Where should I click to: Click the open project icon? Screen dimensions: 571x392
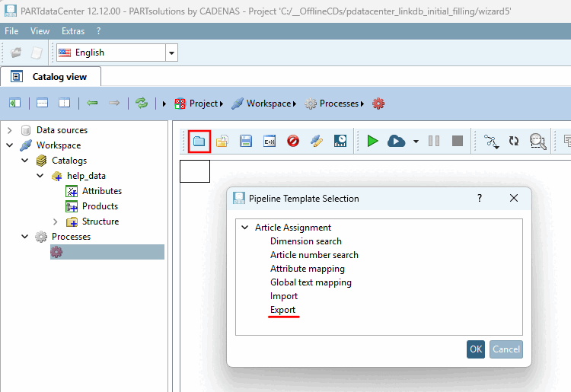[16, 53]
